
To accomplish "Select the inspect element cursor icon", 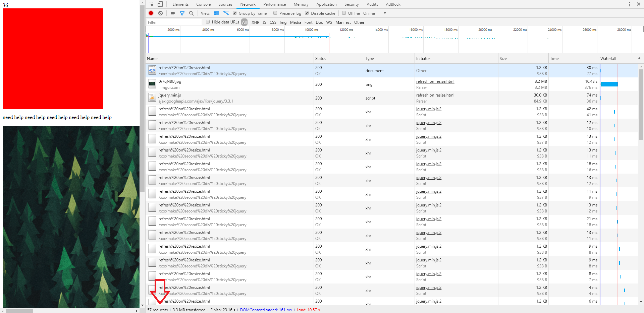I will click(151, 4).
